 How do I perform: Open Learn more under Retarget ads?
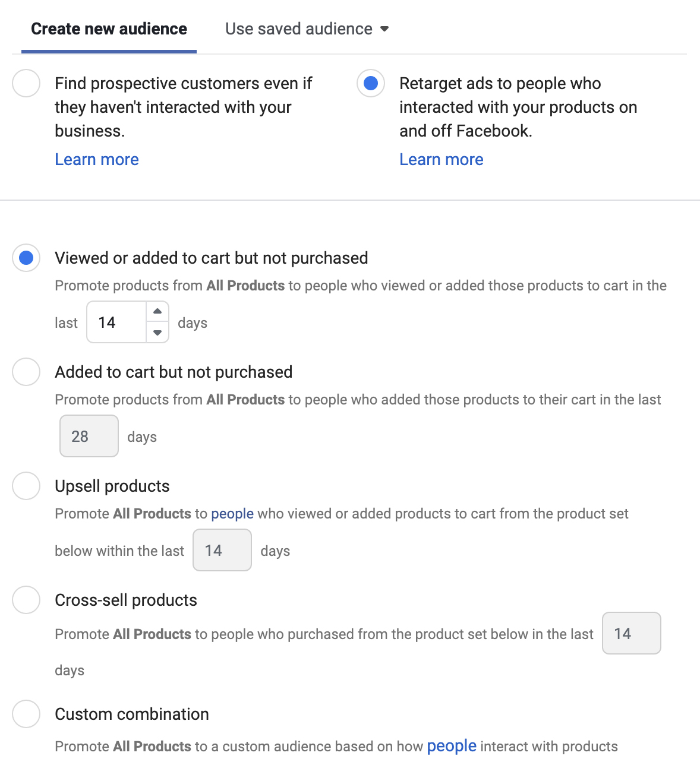(442, 160)
